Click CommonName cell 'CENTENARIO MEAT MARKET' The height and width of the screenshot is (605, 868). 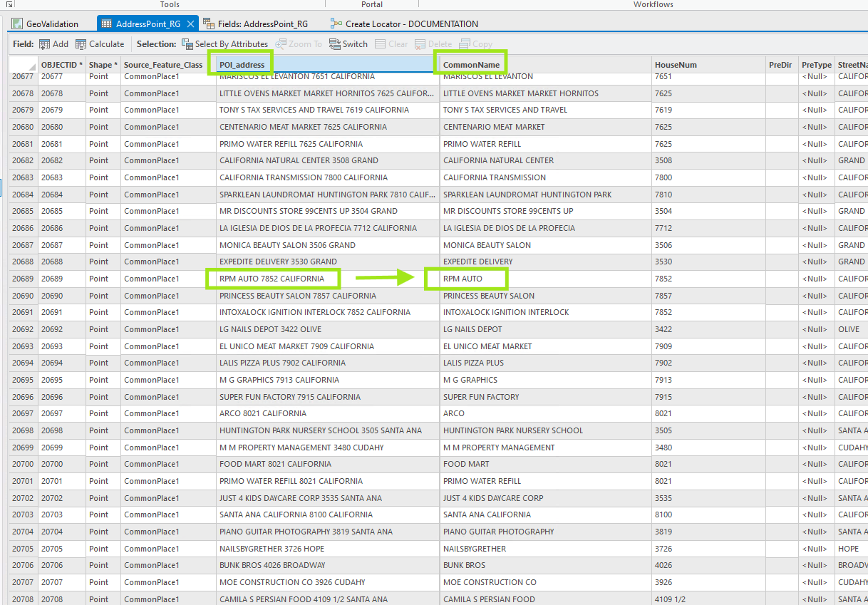click(545, 127)
